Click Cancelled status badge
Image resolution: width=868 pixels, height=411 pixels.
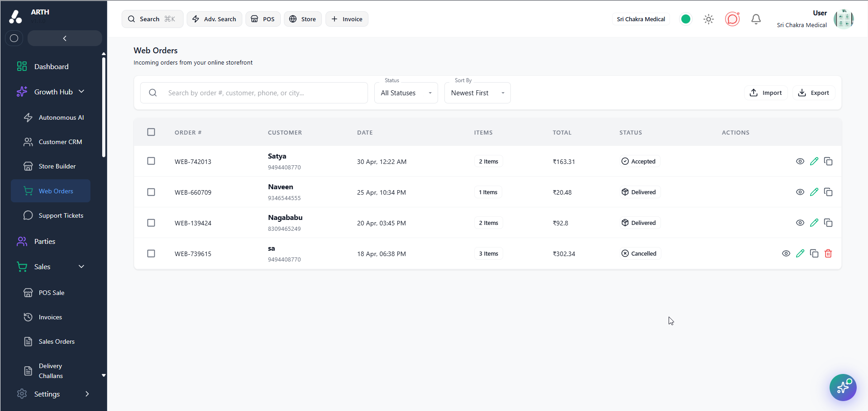click(640, 253)
